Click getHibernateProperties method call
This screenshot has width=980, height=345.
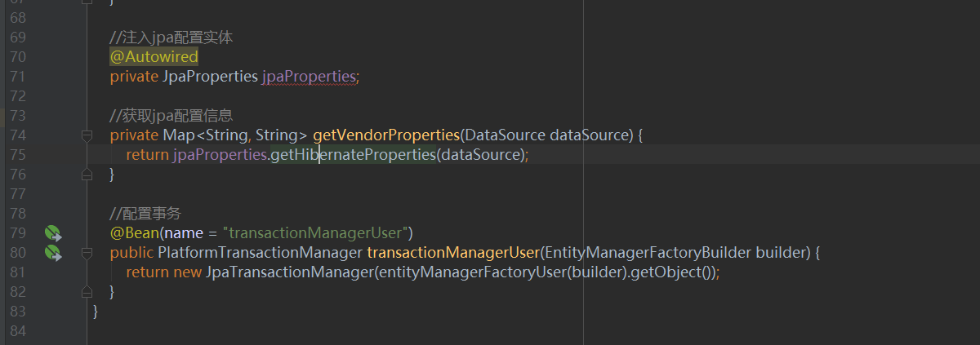353,155
